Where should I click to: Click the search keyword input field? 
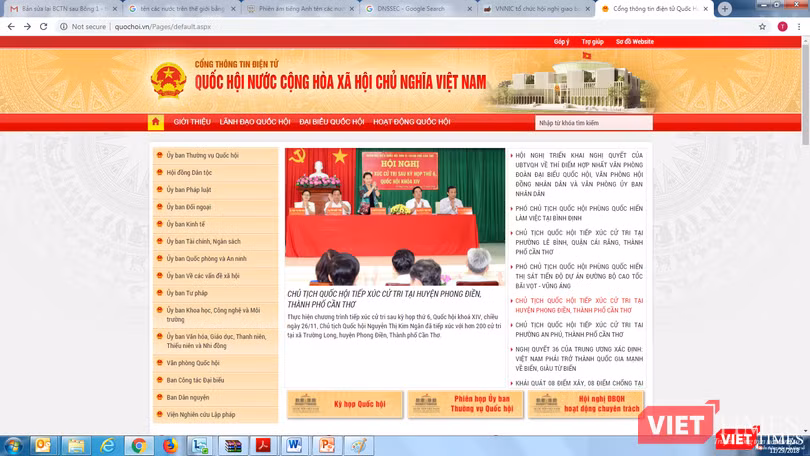[x=594, y=123]
